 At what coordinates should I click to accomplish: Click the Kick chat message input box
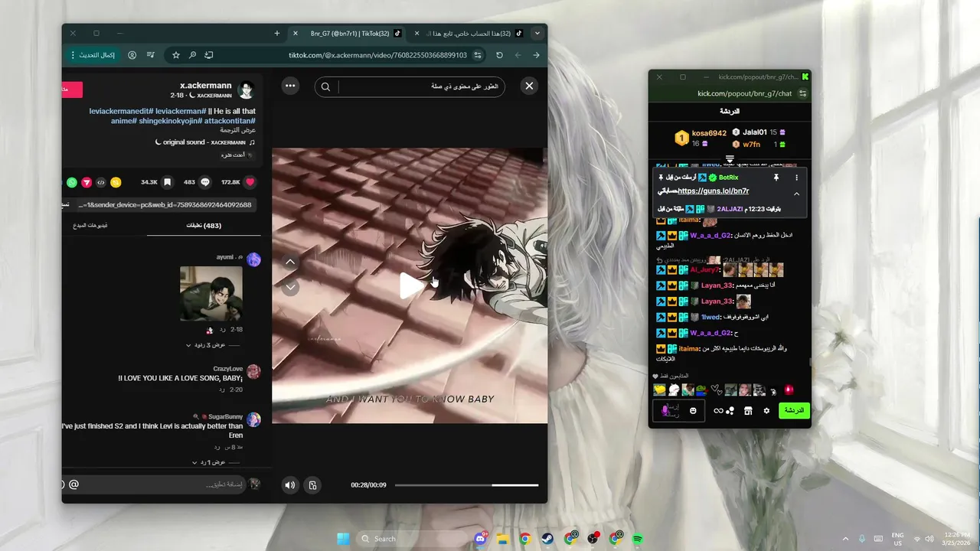coord(680,411)
